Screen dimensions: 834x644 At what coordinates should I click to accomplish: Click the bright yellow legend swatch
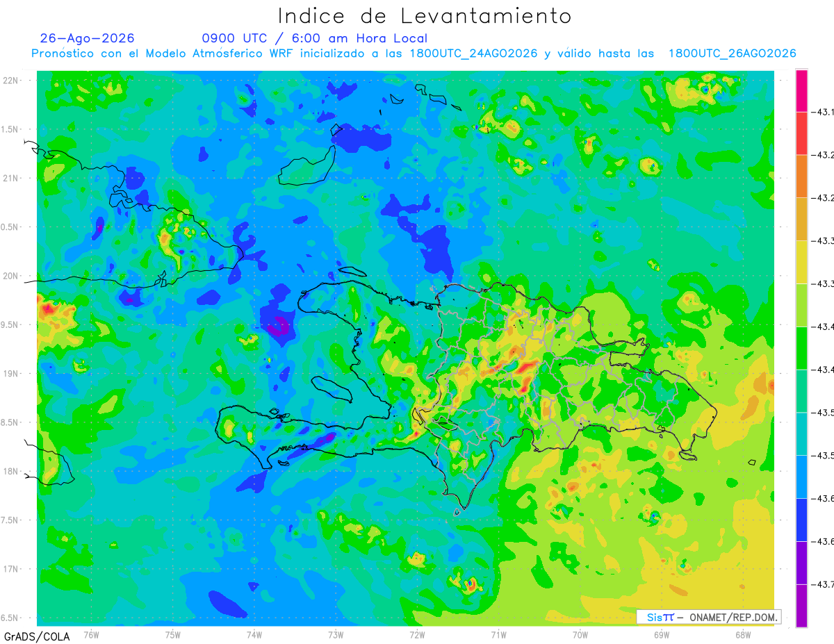point(801,262)
